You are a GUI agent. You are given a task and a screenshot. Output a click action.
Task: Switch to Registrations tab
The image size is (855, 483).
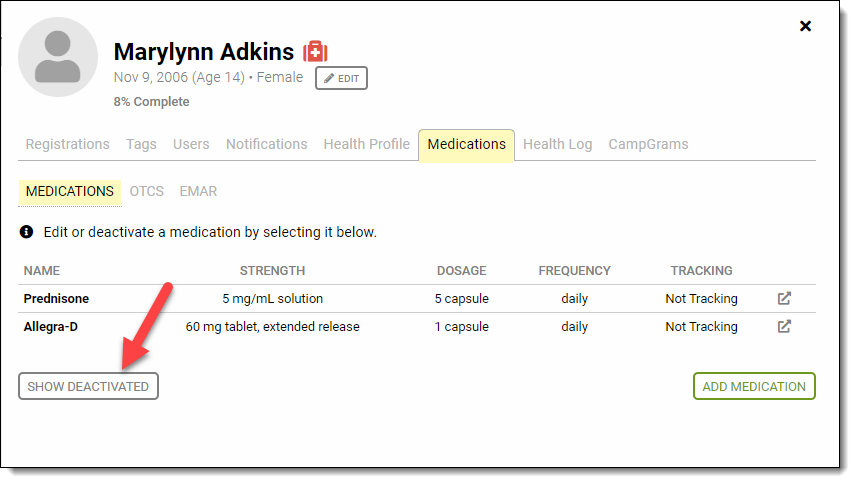tap(67, 144)
